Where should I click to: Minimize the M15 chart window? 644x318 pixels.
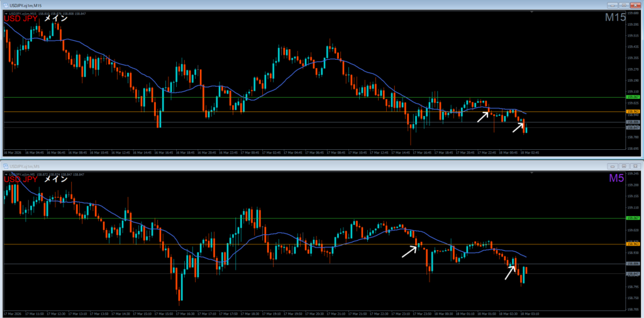(613, 5)
